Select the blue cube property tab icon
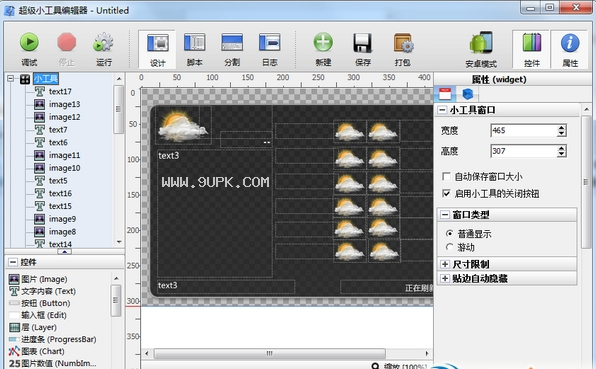Image resolution: width=596 pixels, height=369 pixels. tap(468, 94)
